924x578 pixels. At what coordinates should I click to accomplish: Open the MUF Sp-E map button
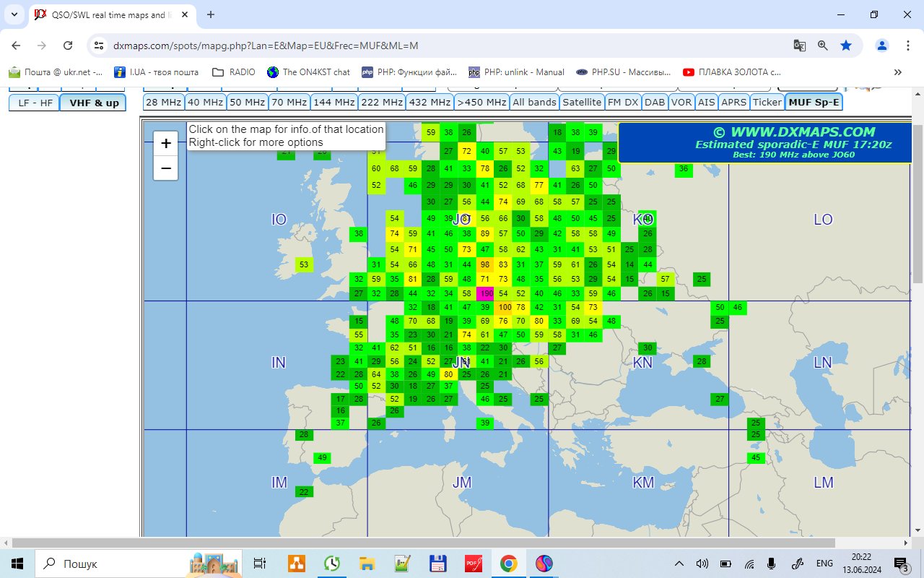tap(814, 103)
